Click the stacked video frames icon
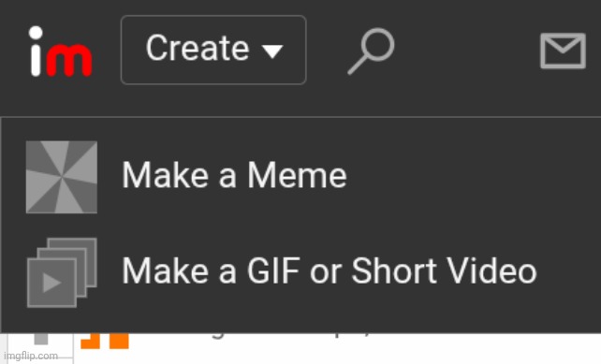 (x=62, y=272)
